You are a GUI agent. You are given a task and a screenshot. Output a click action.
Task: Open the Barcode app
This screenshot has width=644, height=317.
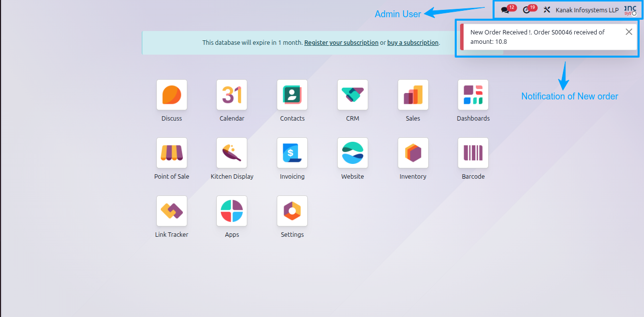[473, 153]
